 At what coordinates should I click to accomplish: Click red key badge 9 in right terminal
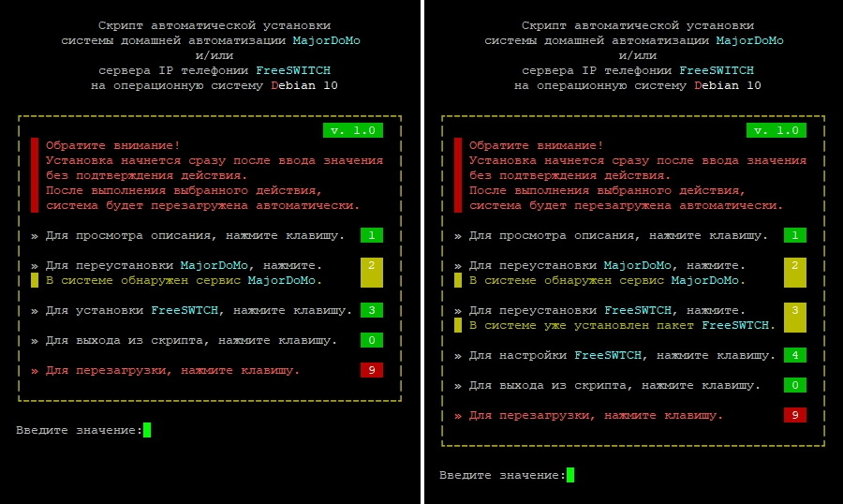(795, 415)
